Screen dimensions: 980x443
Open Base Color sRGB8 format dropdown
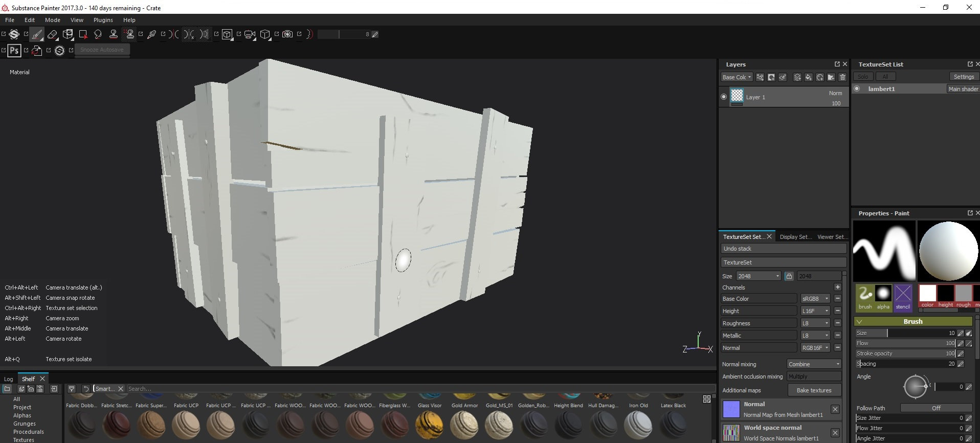tap(815, 298)
